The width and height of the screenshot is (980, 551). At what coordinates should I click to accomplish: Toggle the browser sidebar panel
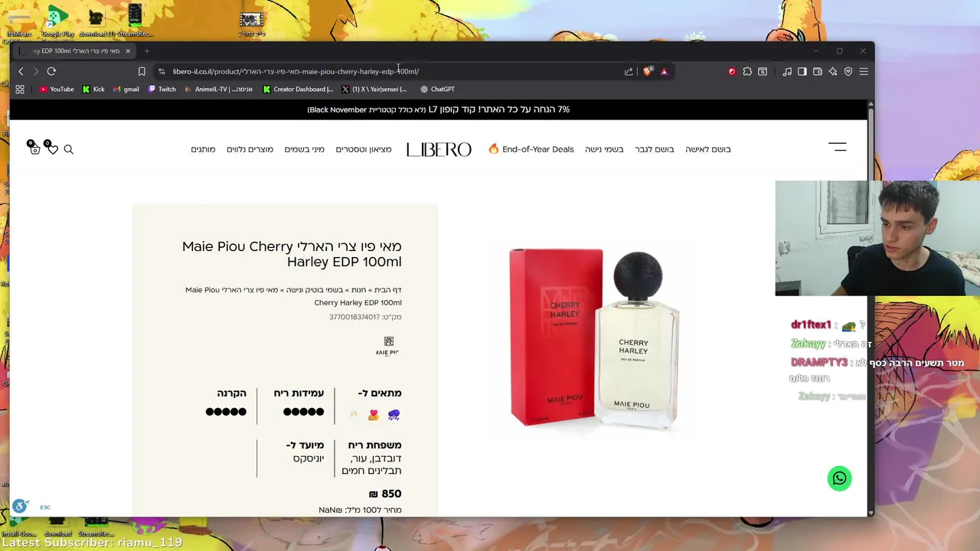[802, 71]
